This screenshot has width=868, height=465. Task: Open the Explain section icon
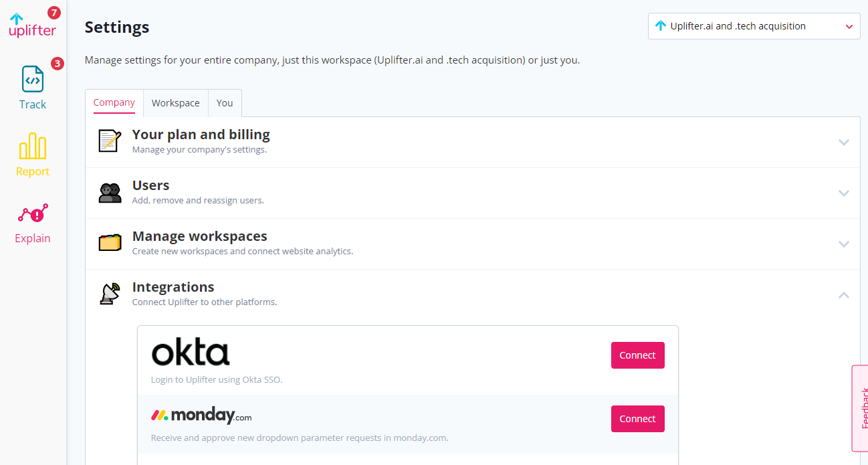coord(32,215)
